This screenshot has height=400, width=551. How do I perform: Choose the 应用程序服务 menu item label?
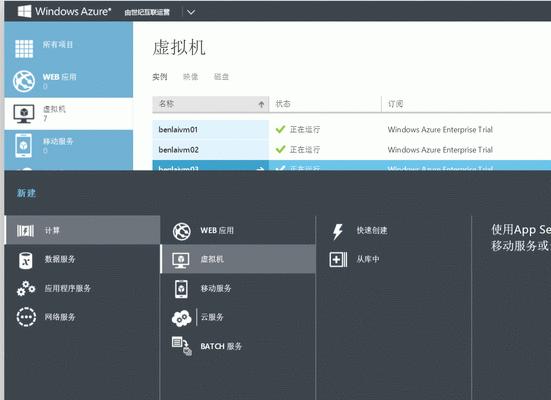[68, 289]
